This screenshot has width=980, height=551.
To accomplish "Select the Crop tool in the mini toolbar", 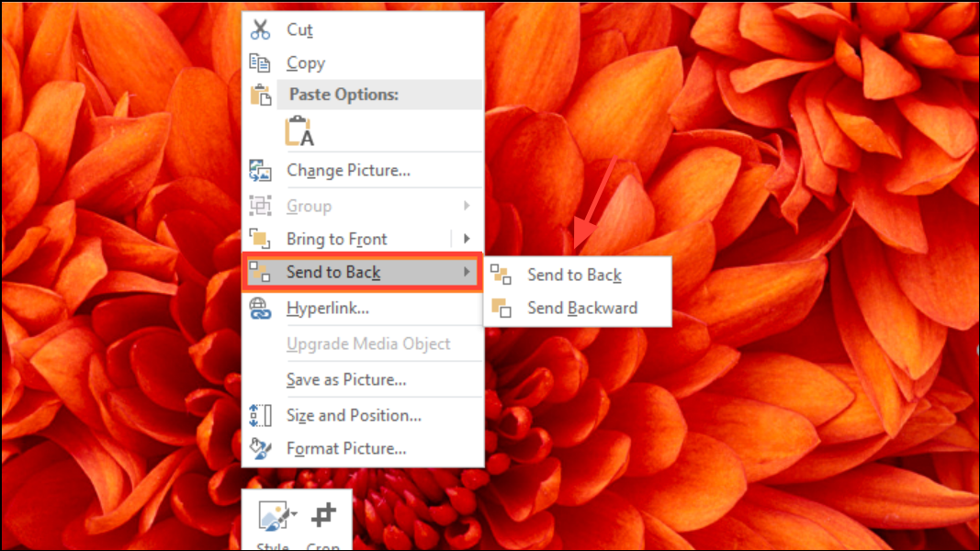I will (x=322, y=517).
